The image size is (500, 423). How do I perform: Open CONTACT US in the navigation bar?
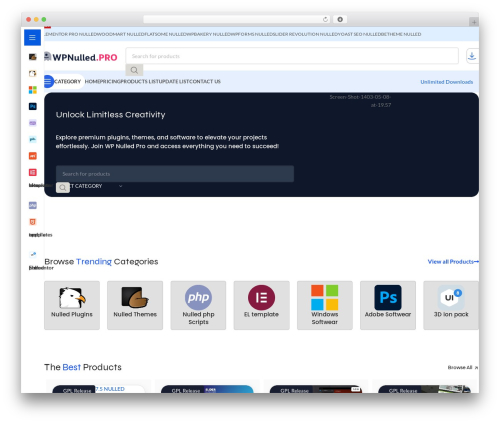[205, 82]
